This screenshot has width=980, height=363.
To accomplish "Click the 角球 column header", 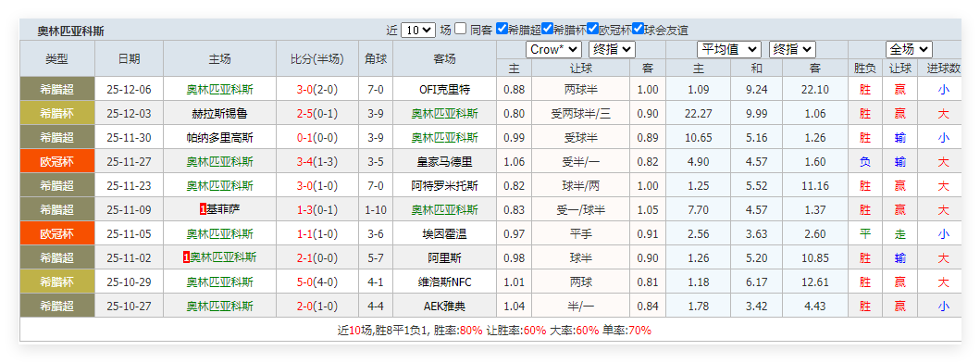I will click(376, 59).
